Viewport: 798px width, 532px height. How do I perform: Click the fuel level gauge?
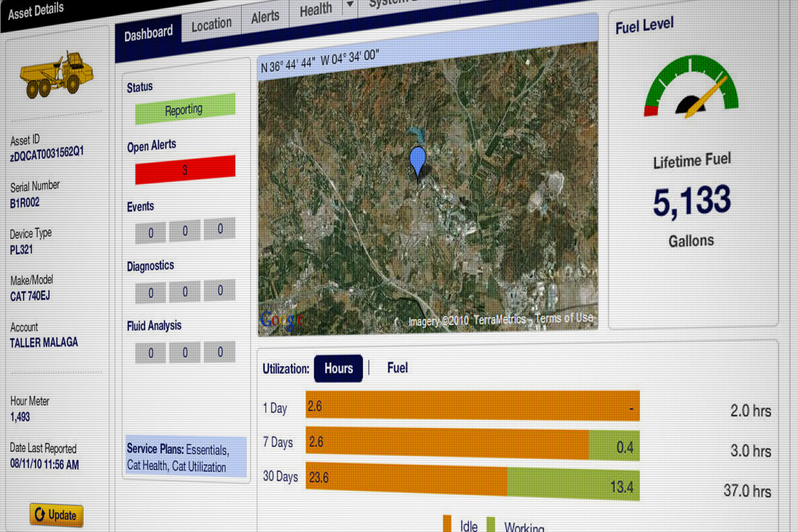point(691,88)
